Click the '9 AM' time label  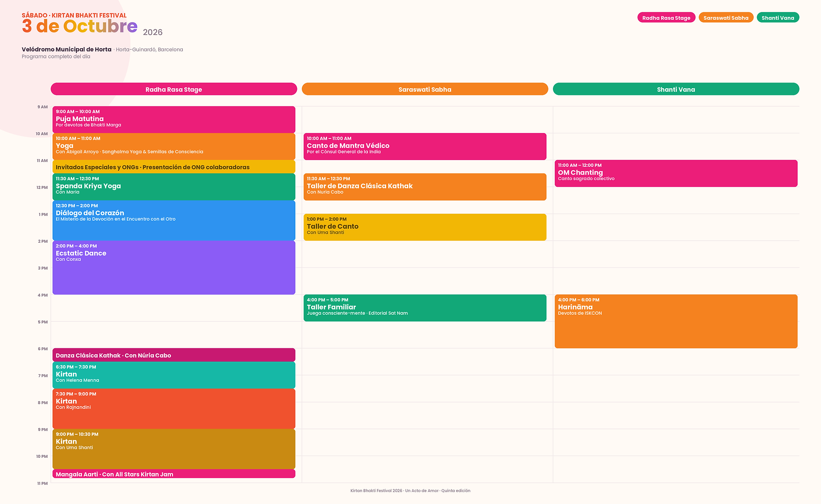coord(43,107)
